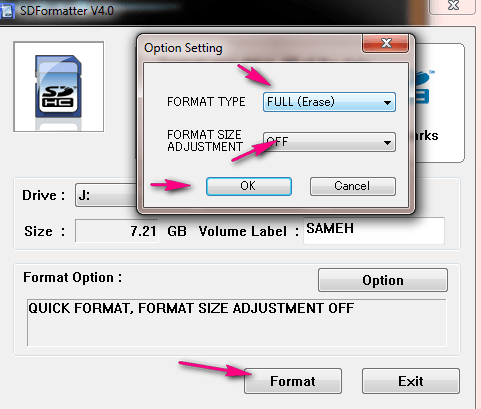Click the SDFormatter app icon in title bar
Screen dimensions: 481x409
(x=7, y=11)
